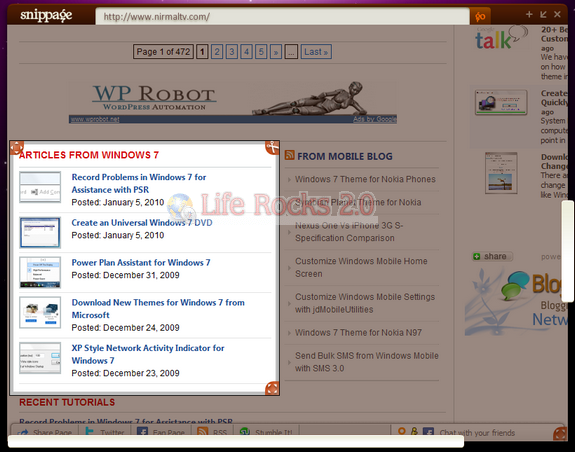The width and height of the screenshot is (575, 452).
Task: Click the RSS icon beside From Mobile Blog
Action: pyautogui.click(x=290, y=155)
